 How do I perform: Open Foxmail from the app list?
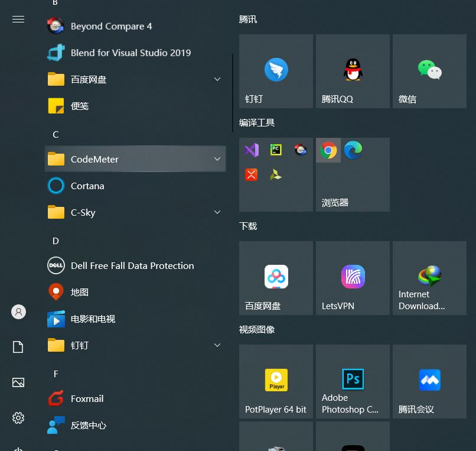point(87,398)
